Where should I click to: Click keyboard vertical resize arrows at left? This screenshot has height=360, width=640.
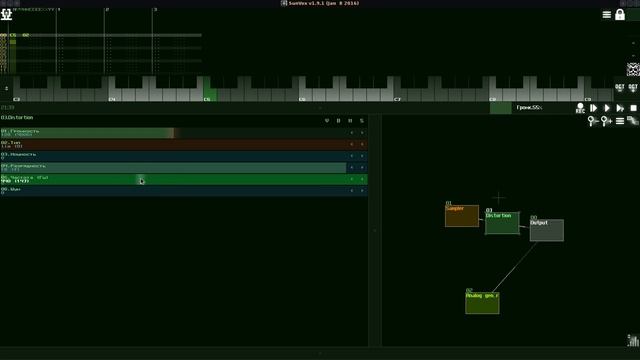click(6, 88)
